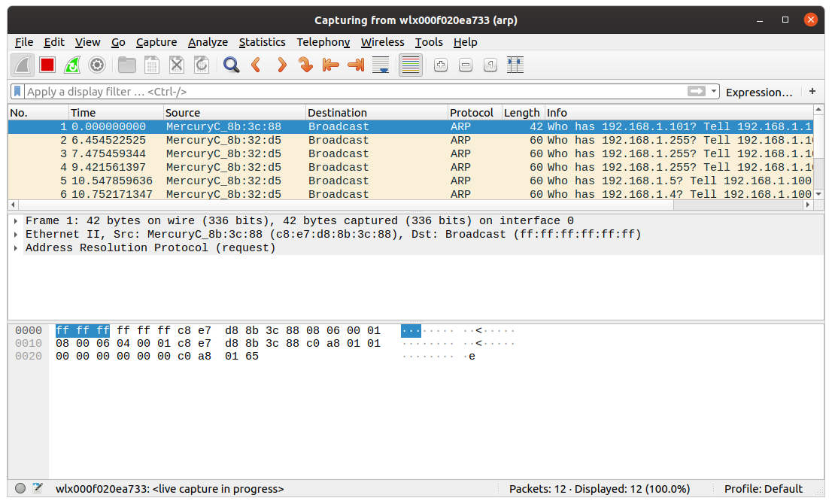Reset zoom with the normal size icon
The image size is (832, 504).
[490, 65]
